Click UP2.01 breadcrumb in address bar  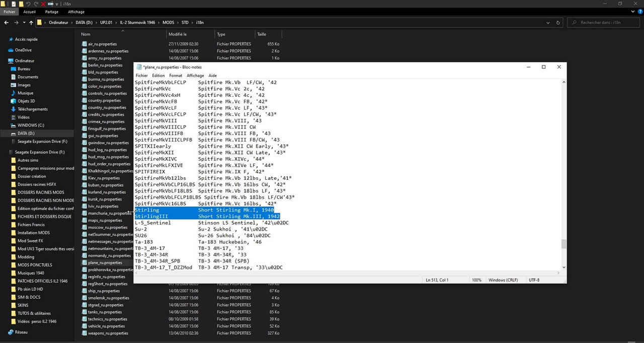pyautogui.click(x=106, y=23)
